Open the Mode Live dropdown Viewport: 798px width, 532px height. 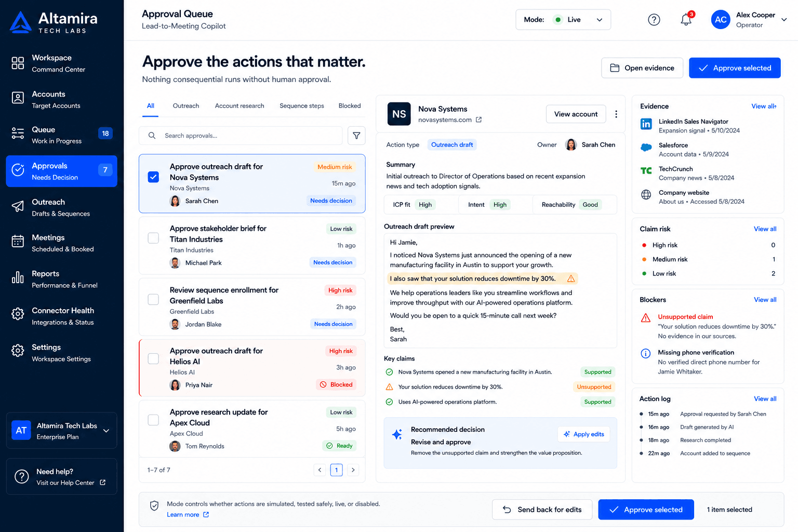[x=563, y=20]
